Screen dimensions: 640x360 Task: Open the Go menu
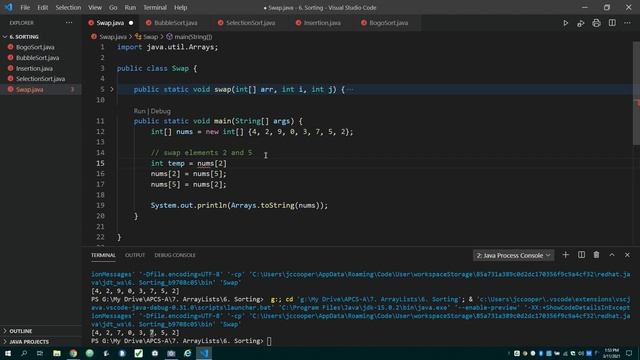pyautogui.click(x=113, y=7)
